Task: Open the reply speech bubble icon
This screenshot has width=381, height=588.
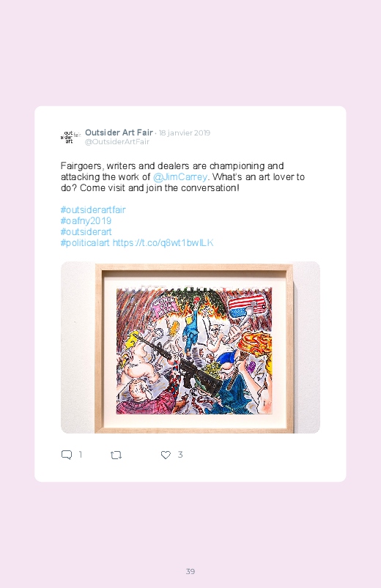Action: 67,455
